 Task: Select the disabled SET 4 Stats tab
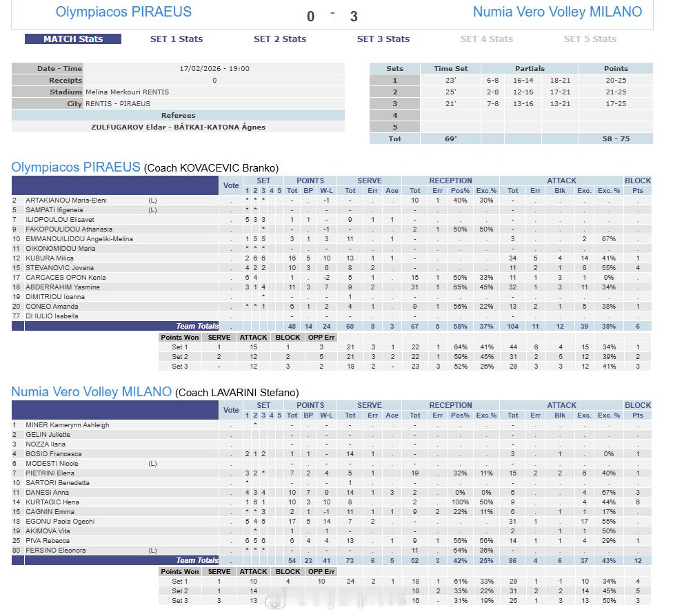coord(487,39)
